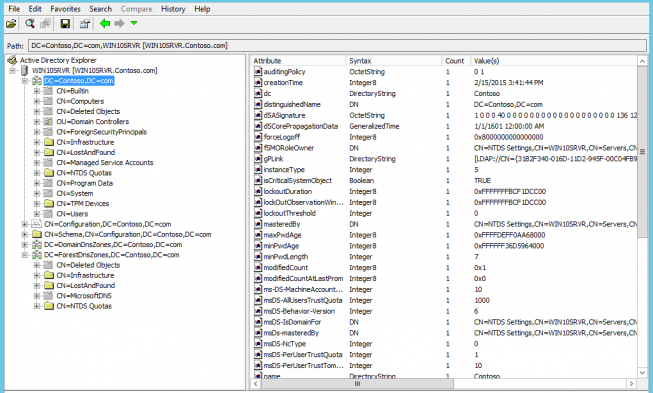Click the gray Forward arrow
The image size is (653, 393).
[120, 24]
